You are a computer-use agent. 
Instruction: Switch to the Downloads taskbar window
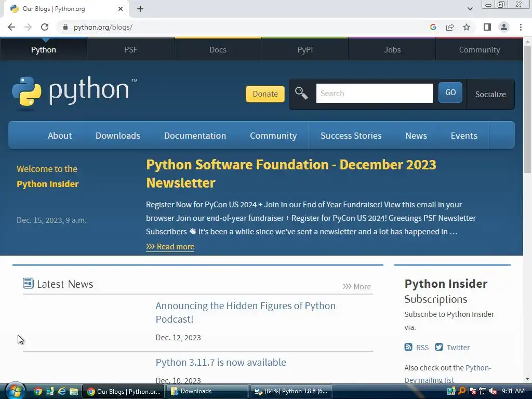(x=208, y=391)
